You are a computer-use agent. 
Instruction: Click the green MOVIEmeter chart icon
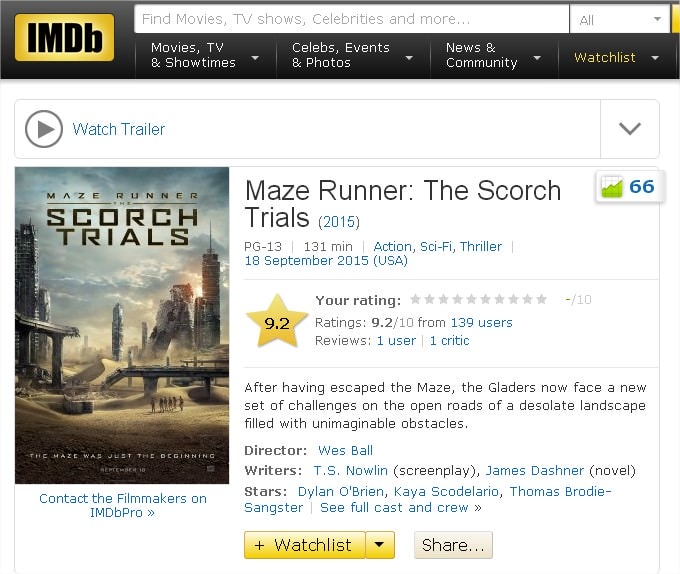click(612, 187)
